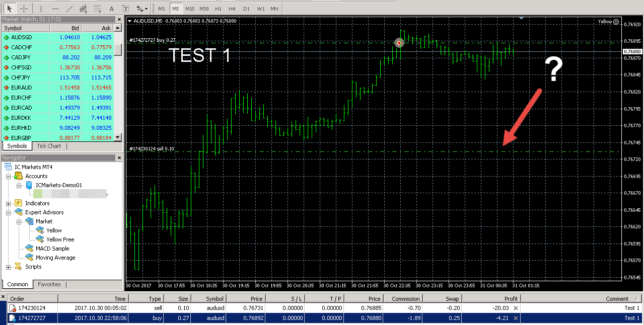Click the Expert Advisors hat icon
644x325 pixels.
(x=18, y=212)
